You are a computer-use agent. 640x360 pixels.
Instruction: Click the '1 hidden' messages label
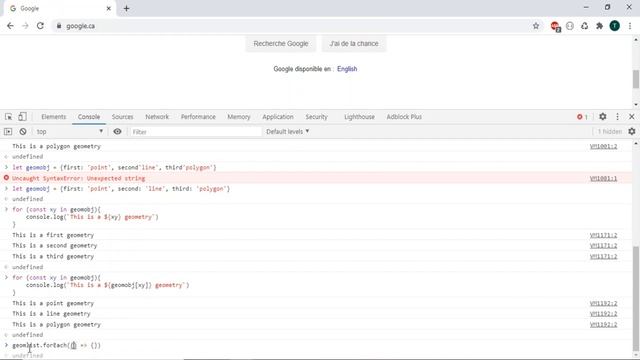609,131
